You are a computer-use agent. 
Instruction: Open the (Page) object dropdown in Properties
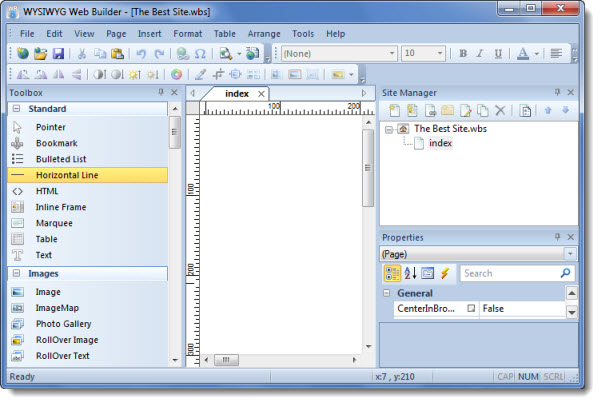pos(570,254)
